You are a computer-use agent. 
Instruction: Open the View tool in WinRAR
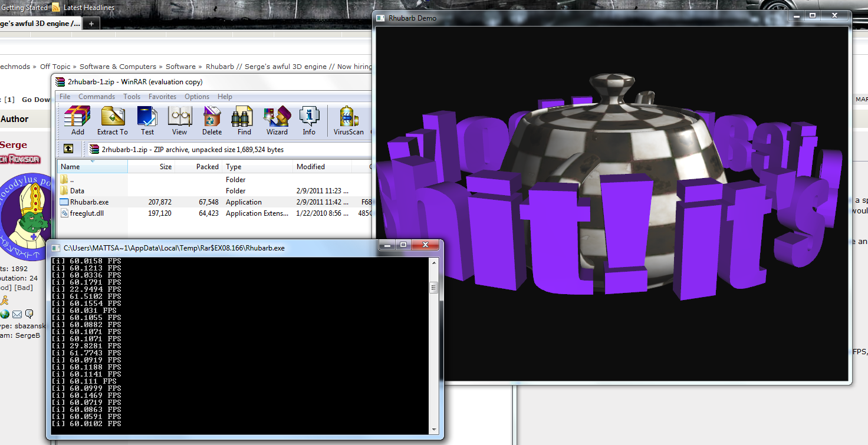(179, 121)
